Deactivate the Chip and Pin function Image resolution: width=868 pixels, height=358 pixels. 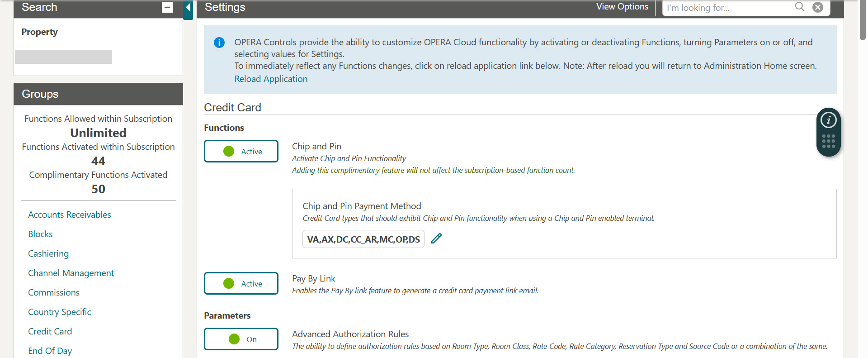(x=241, y=151)
